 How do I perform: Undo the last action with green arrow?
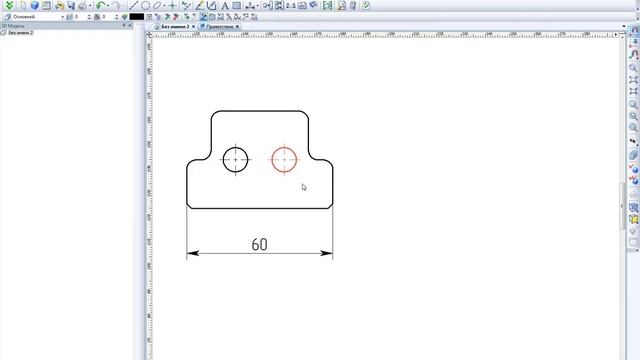click(100, 6)
